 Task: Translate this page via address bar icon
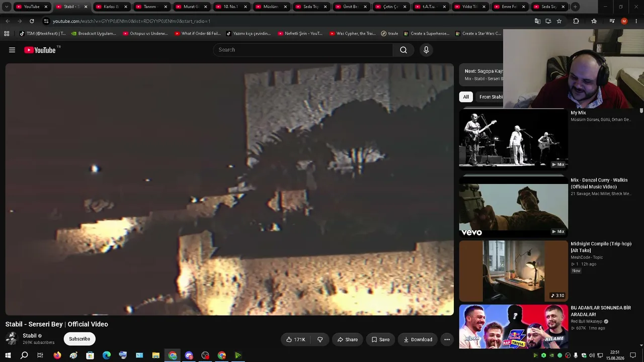537,21
